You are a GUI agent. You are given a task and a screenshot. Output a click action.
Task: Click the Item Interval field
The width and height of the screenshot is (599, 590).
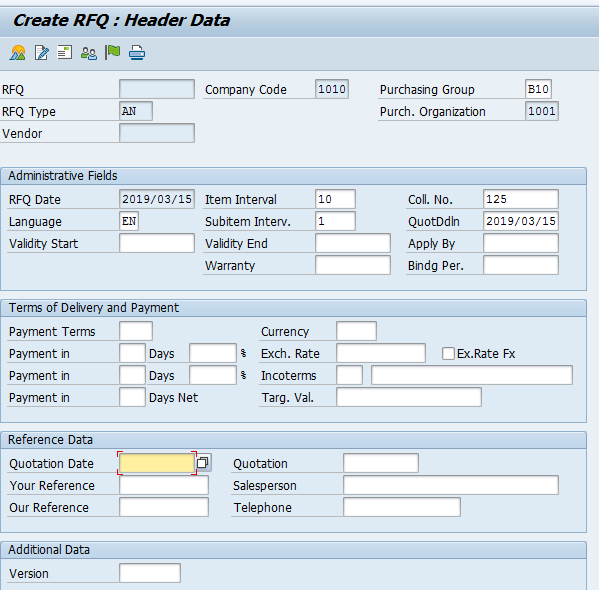335,199
